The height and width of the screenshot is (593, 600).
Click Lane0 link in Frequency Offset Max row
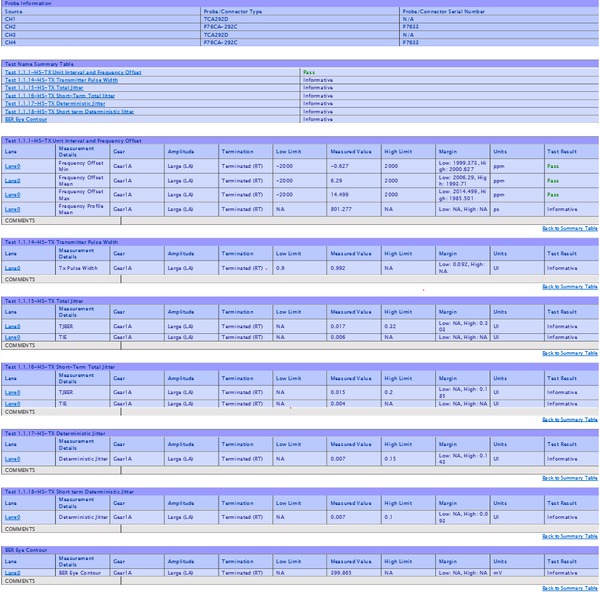[x=12, y=194]
